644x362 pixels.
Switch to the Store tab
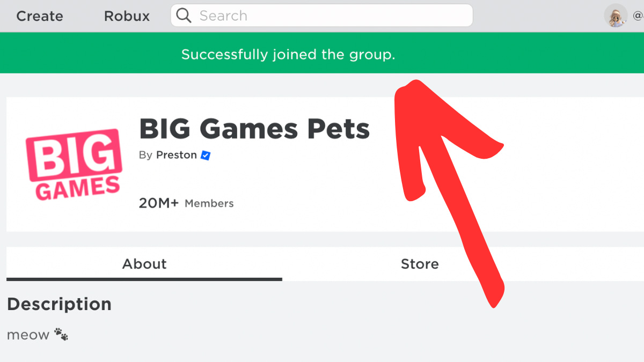tap(420, 264)
